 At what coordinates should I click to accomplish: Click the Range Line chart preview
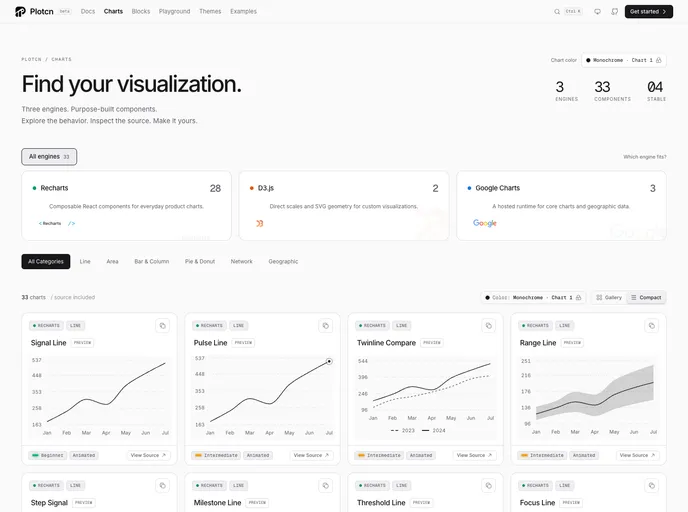click(588, 397)
